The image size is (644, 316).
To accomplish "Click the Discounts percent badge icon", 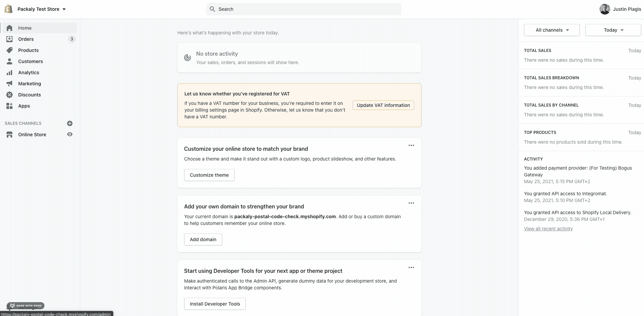I will pos(9,95).
